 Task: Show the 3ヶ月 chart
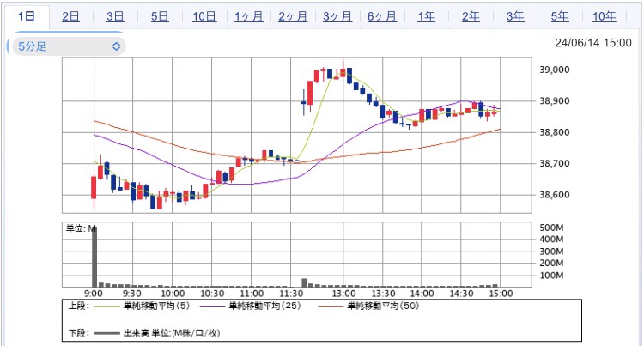(337, 16)
